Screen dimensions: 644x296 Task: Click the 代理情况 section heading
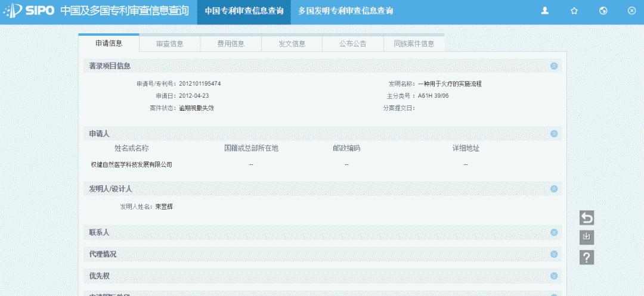click(x=103, y=254)
